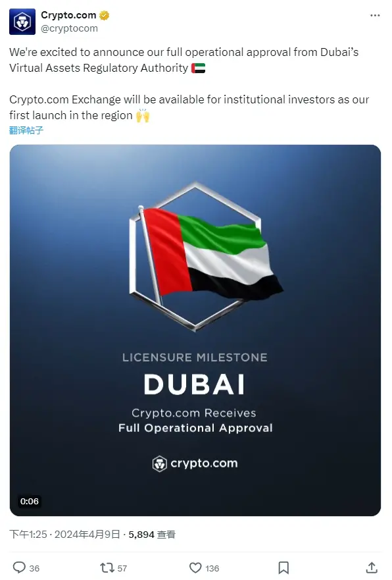This screenshot has width=392, height=580.
Task: Click the 136 likes counter
Action: pos(211,567)
